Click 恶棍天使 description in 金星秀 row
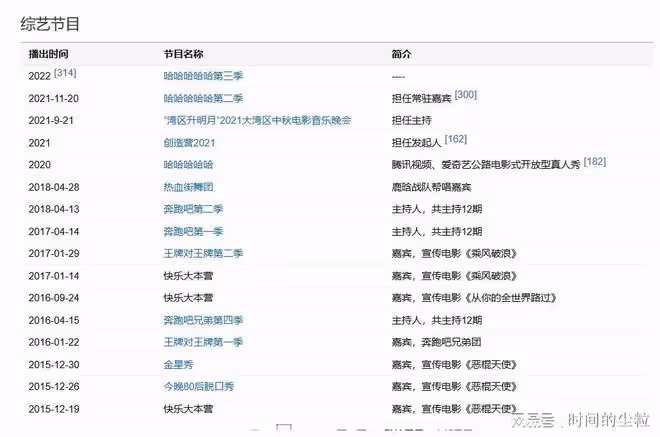660x437 pixels. pyautogui.click(x=454, y=365)
